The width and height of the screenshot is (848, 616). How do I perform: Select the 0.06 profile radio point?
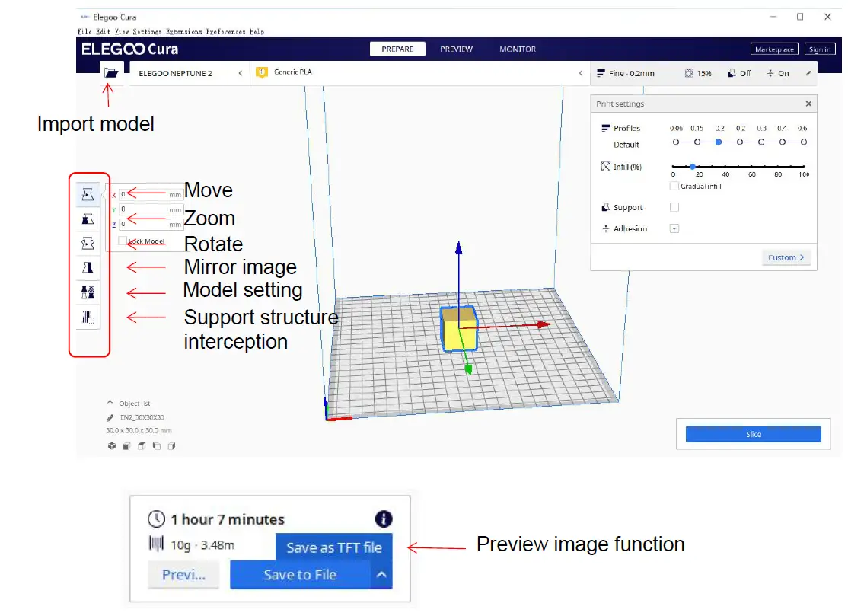point(676,142)
